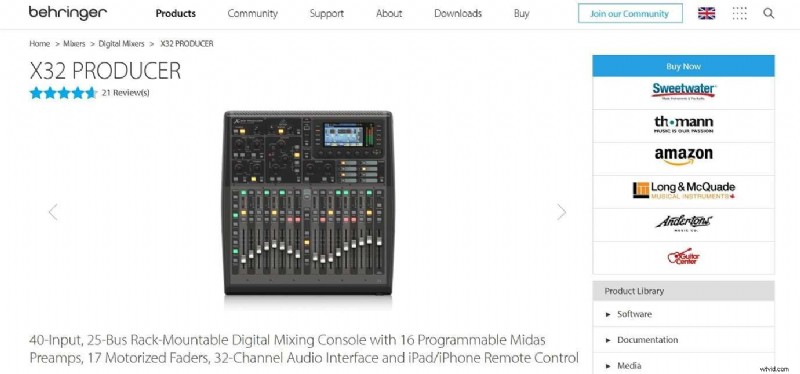Expand the Software section in Product Library
The image size is (800, 374).
point(683,314)
